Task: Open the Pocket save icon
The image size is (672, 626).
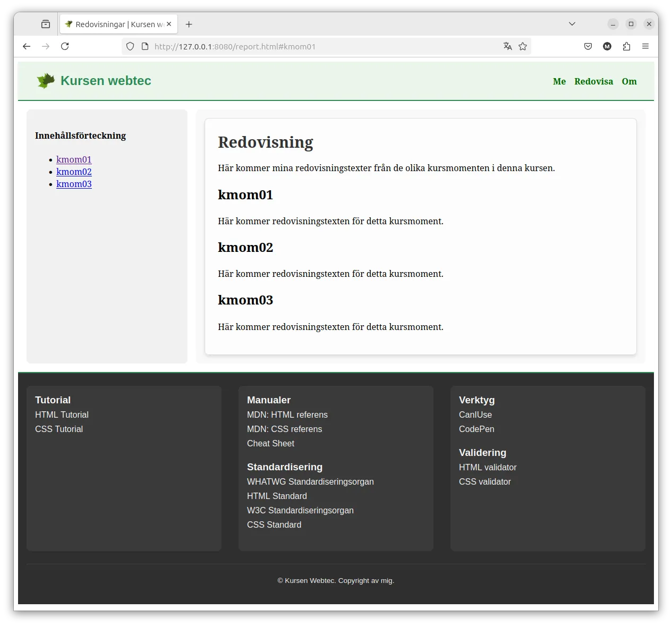Action: pyautogui.click(x=588, y=46)
